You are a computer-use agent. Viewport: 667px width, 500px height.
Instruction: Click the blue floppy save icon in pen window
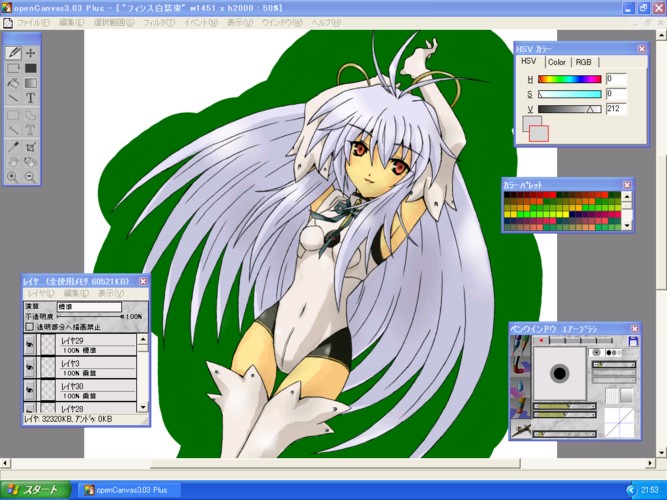point(633,341)
